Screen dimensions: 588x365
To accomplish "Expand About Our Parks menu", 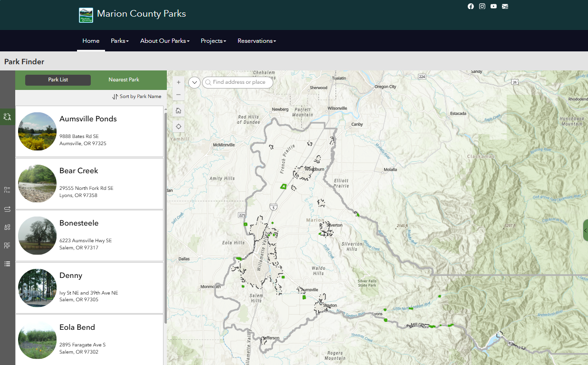I will click(x=165, y=41).
